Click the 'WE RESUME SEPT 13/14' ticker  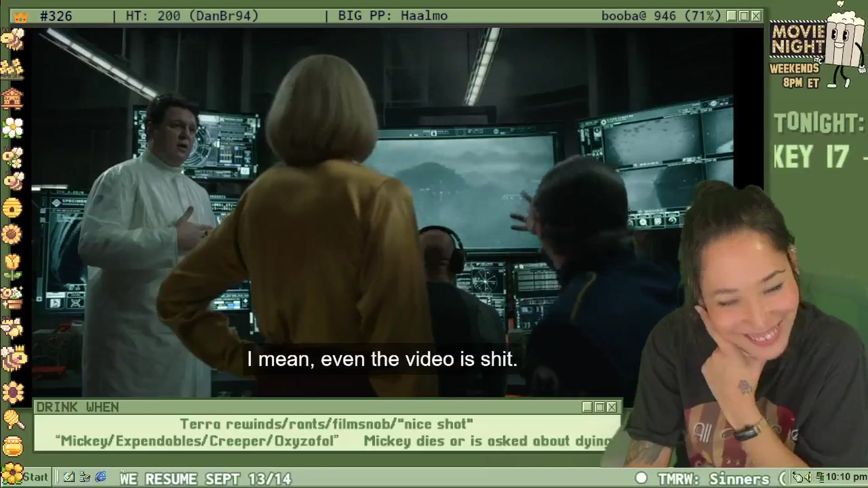(x=206, y=479)
